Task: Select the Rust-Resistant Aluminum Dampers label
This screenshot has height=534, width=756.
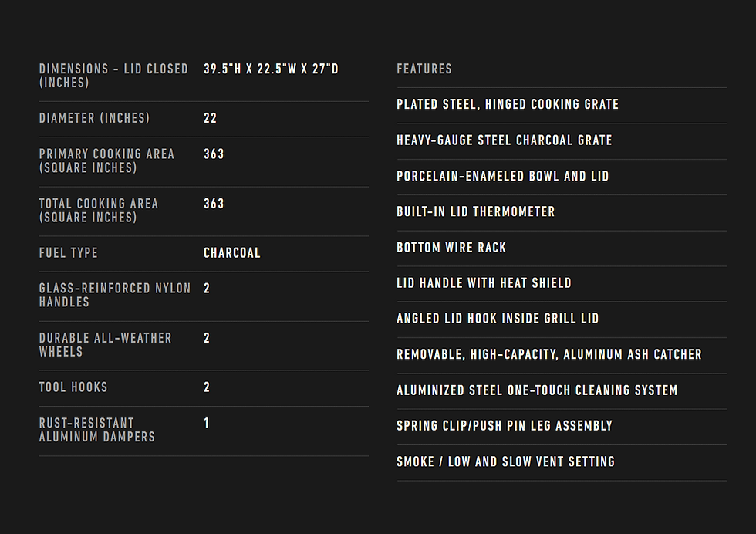Action: (97, 430)
